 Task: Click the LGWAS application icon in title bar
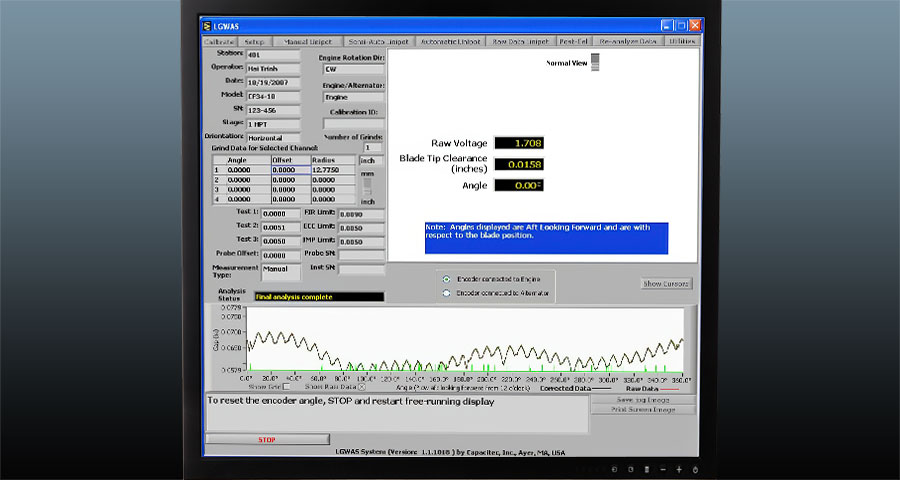click(x=208, y=25)
